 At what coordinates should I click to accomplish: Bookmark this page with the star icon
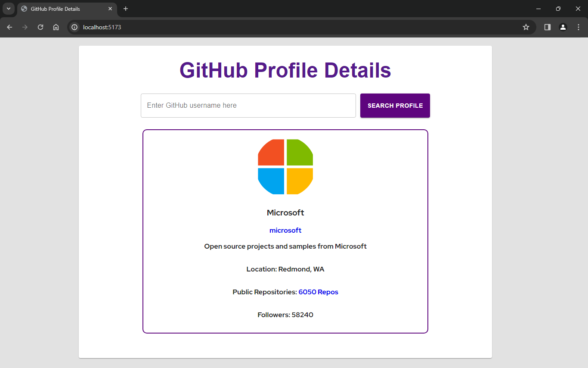pos(526,27)
